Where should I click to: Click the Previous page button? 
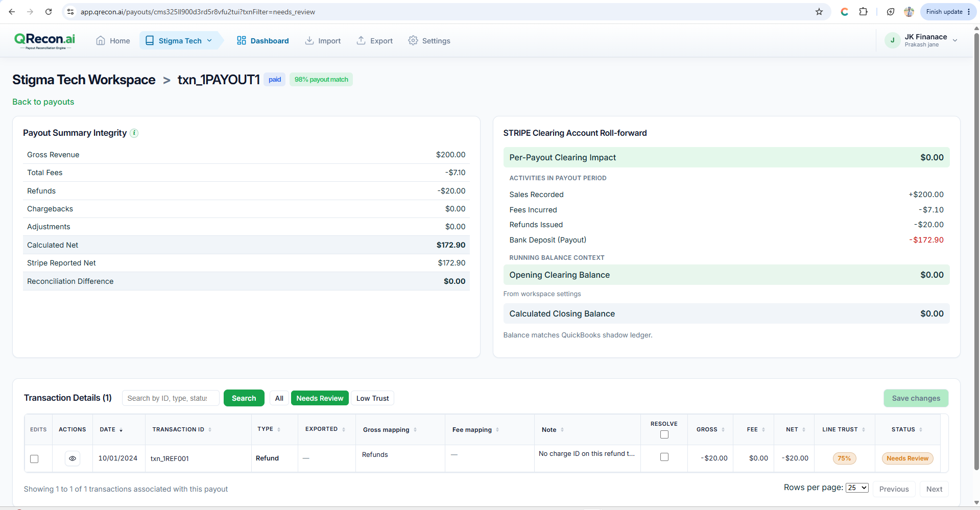click(894, 489)
